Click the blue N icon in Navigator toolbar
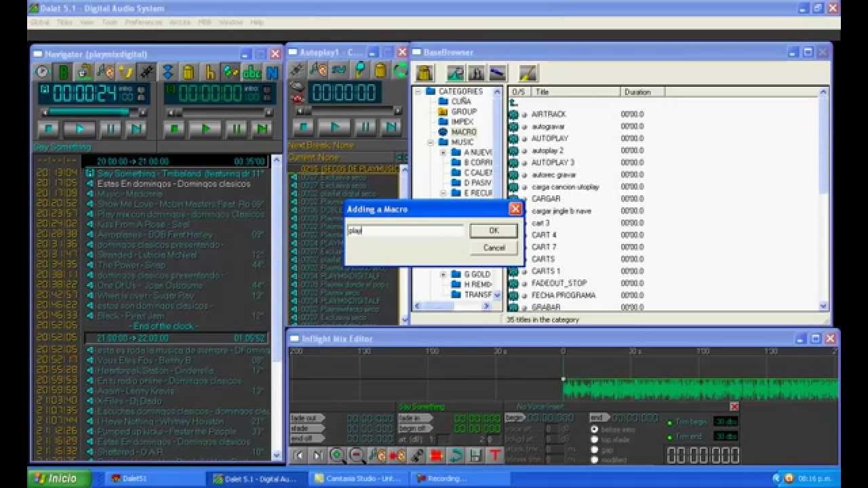Viewport: 868px width, 488px height. (x=272, y=71)
